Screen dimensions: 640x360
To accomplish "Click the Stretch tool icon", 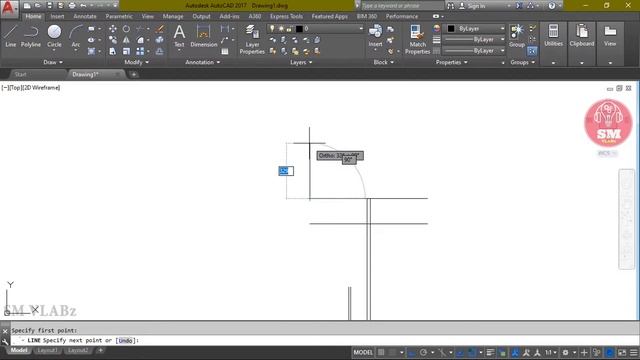I will click(x=113, y=51).
